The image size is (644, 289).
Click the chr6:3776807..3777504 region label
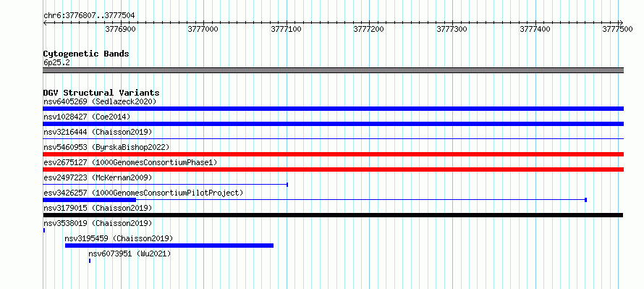89,16
